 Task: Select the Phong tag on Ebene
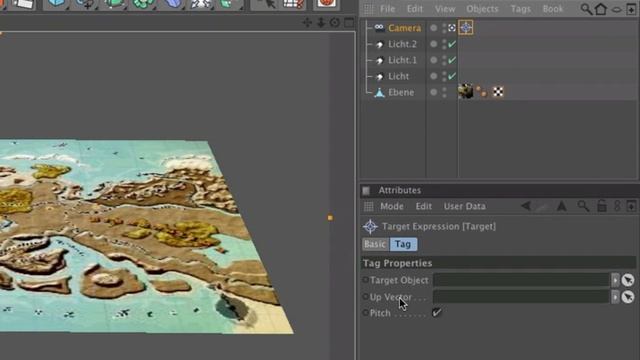pos(482,92)
